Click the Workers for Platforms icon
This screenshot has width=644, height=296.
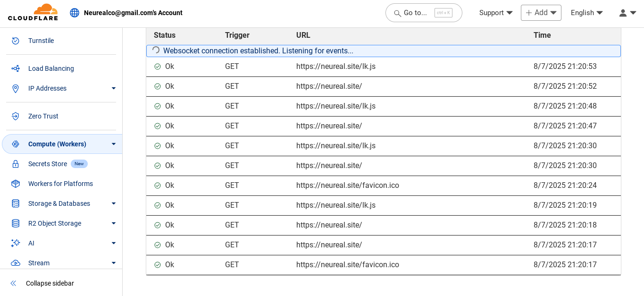[x=16, y=184]
